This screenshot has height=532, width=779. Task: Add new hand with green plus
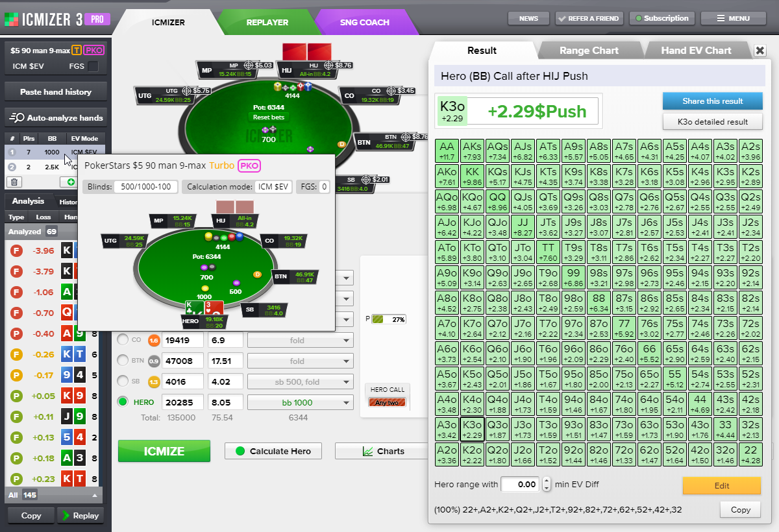(x=70, y=182)
